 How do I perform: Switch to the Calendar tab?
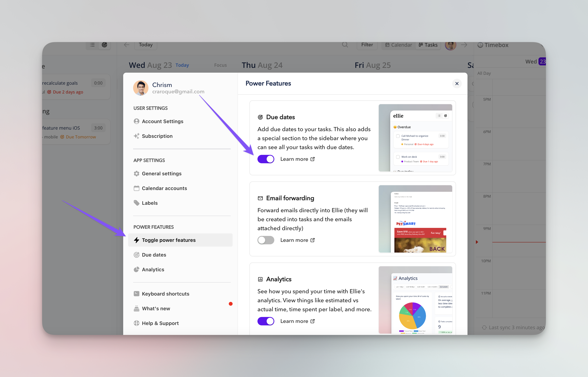(x=398, y=45)
